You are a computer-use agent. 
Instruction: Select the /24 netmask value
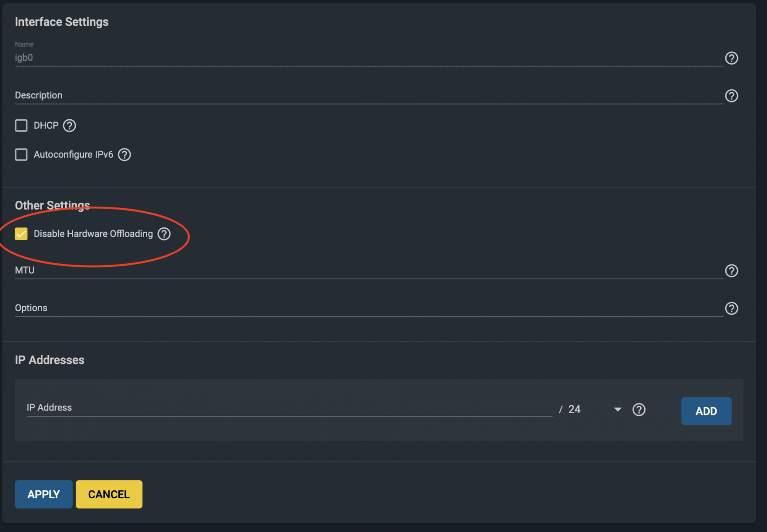pyautogui.click(x=574, y=409)
